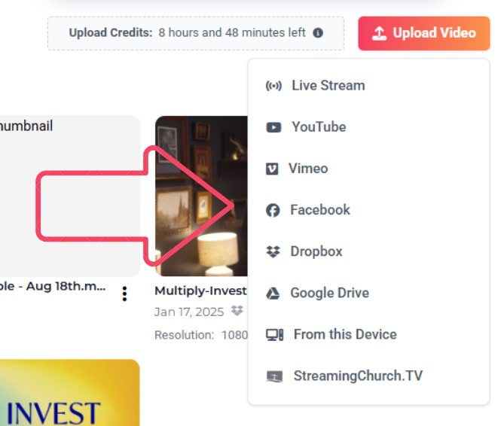Viewport: 504px width, 426px height.
Task: Select Dropbox from the upload menu
Action: [368, 251]
